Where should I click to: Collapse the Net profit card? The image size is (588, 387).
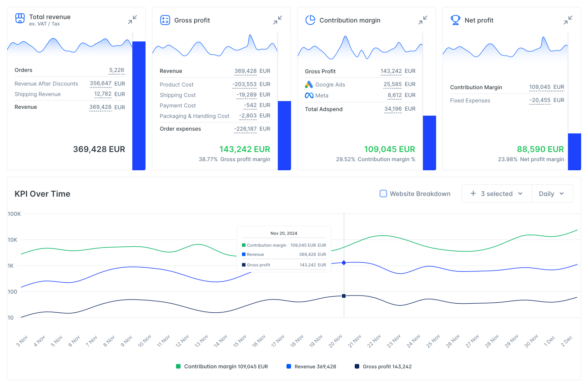(x=568, y=20)
